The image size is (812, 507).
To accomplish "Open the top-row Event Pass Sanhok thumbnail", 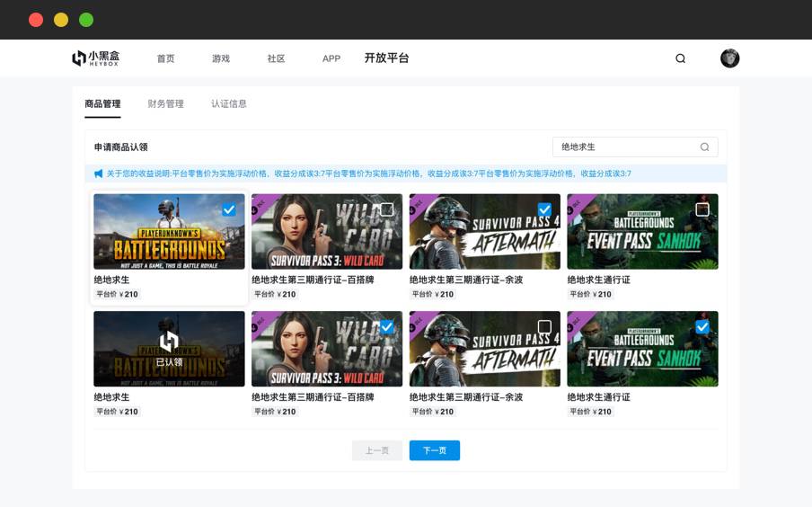I will (642, 232).
